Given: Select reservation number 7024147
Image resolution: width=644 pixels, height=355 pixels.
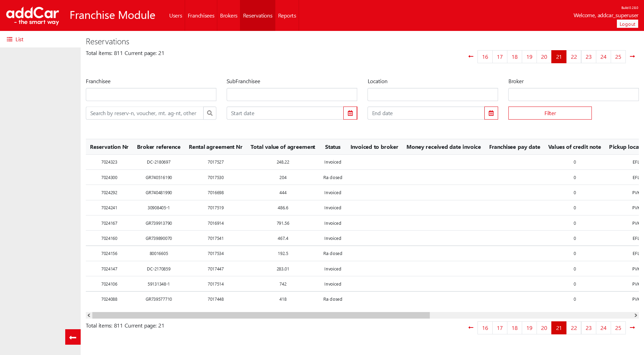Looking at the screenshot, I should 109,269.
